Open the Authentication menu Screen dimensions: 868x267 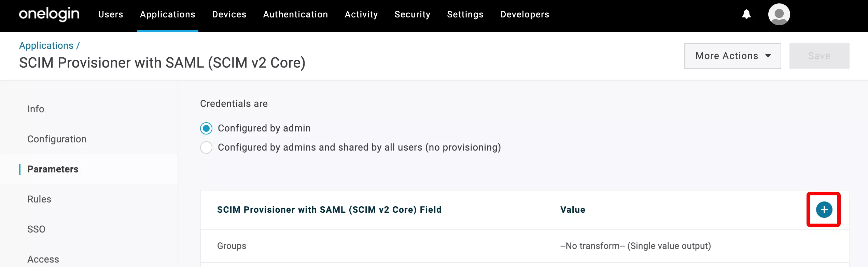pyautogui.click(x=295, y=14)
